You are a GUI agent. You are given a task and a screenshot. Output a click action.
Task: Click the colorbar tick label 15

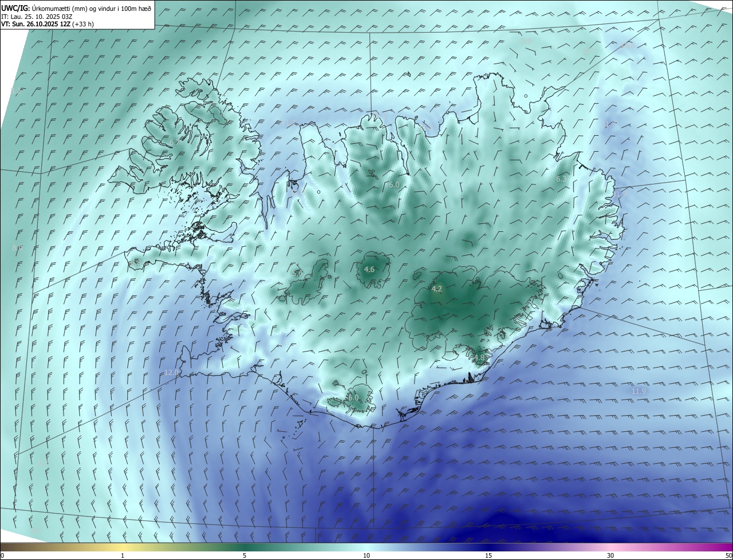pos(488,555)
